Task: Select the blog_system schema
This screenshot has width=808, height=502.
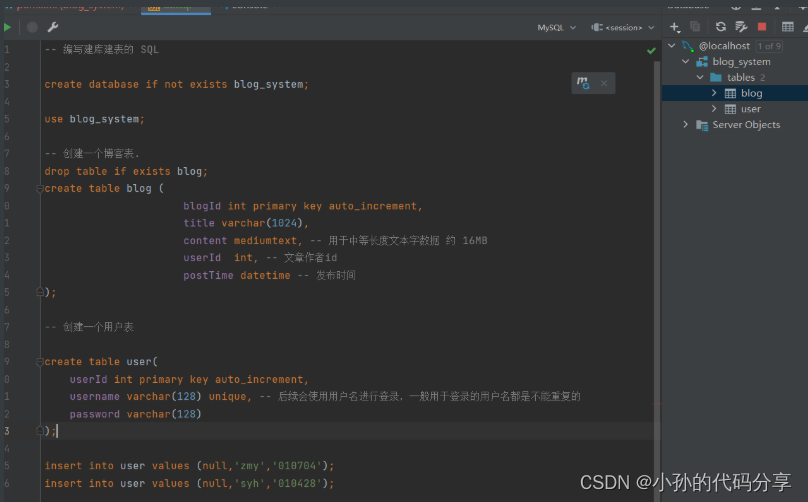Action: [741, 62]
